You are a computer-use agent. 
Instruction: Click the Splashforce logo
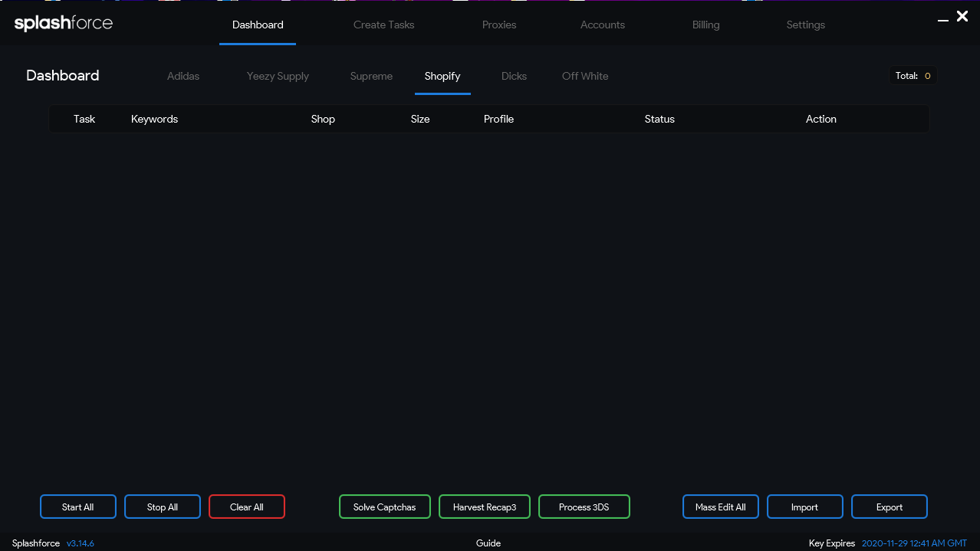tap(64, 24)
